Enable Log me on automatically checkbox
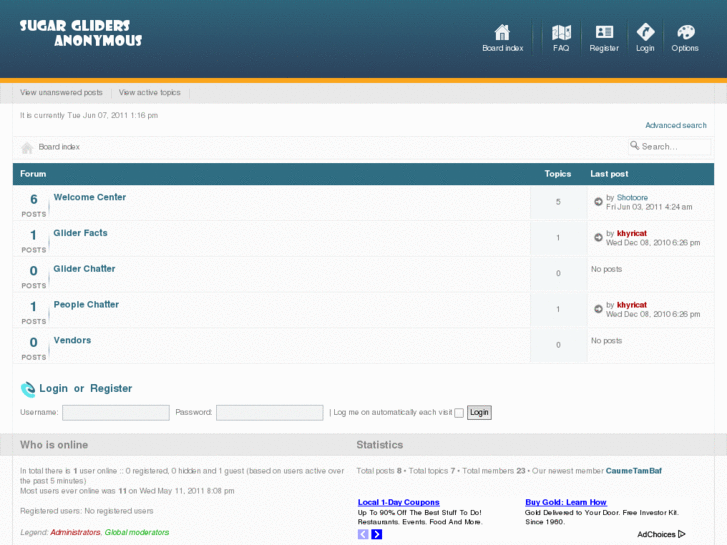 tap(459, 413)
